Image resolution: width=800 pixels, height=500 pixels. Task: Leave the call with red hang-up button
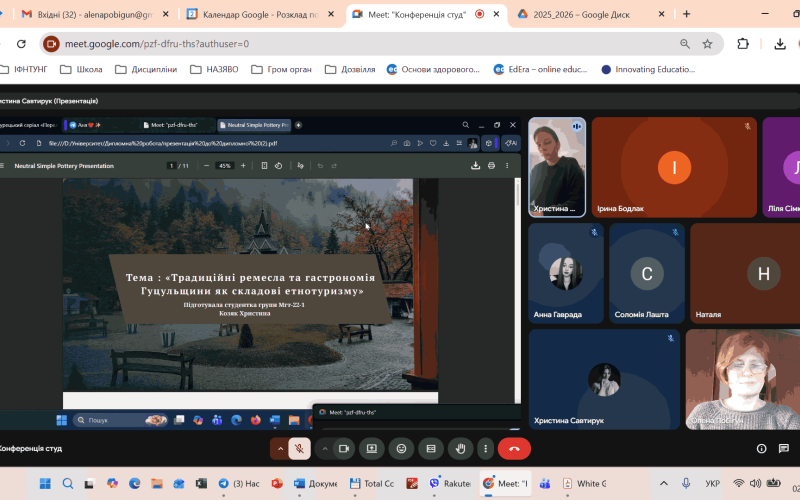click(514, 449)
